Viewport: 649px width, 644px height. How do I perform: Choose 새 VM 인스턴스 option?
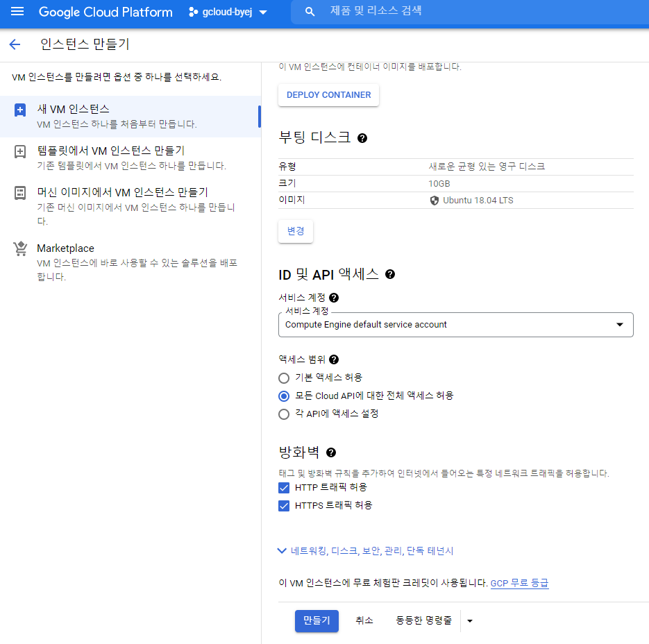coord(130,117)
